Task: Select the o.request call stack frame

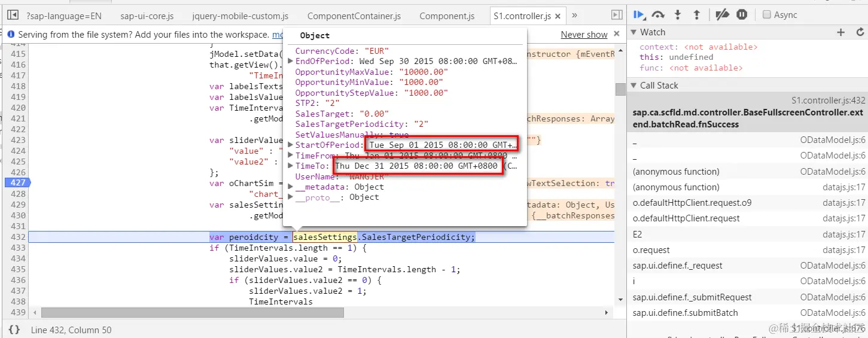Action: click(x=748, y=250)
